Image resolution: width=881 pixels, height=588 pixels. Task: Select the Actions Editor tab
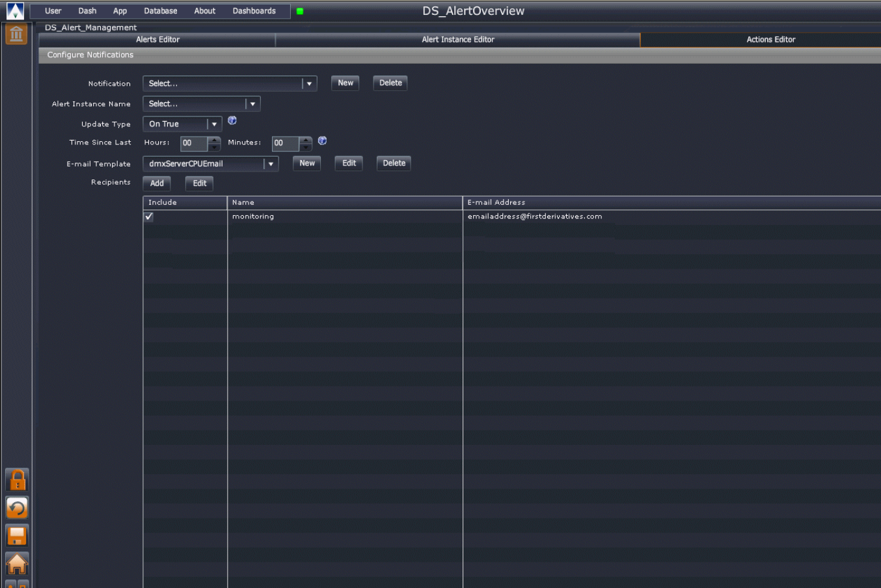(x=761, y=40)
